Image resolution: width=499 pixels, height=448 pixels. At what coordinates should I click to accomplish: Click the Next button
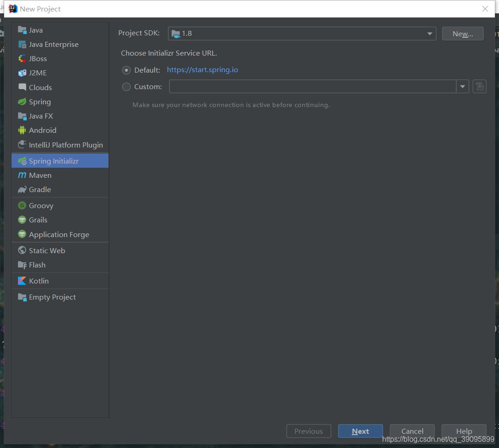pyautogui.click(x=360, y=431)
